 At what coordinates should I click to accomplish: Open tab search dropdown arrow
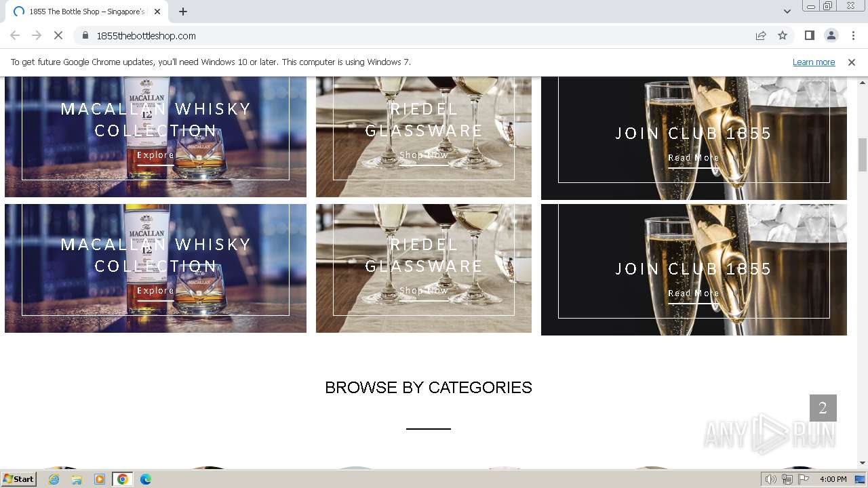(x=787, y=12)
